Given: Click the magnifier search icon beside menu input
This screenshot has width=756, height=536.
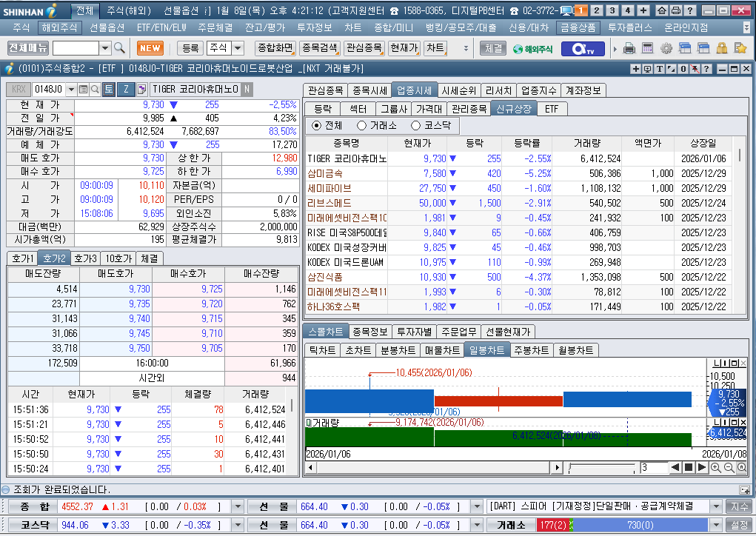Looking at the screenshot, I should tap(119, 48).
